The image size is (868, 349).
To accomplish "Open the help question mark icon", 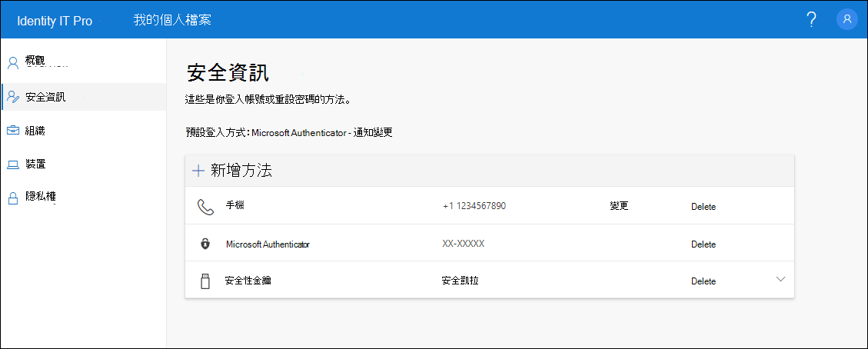I will coord(812,19).
